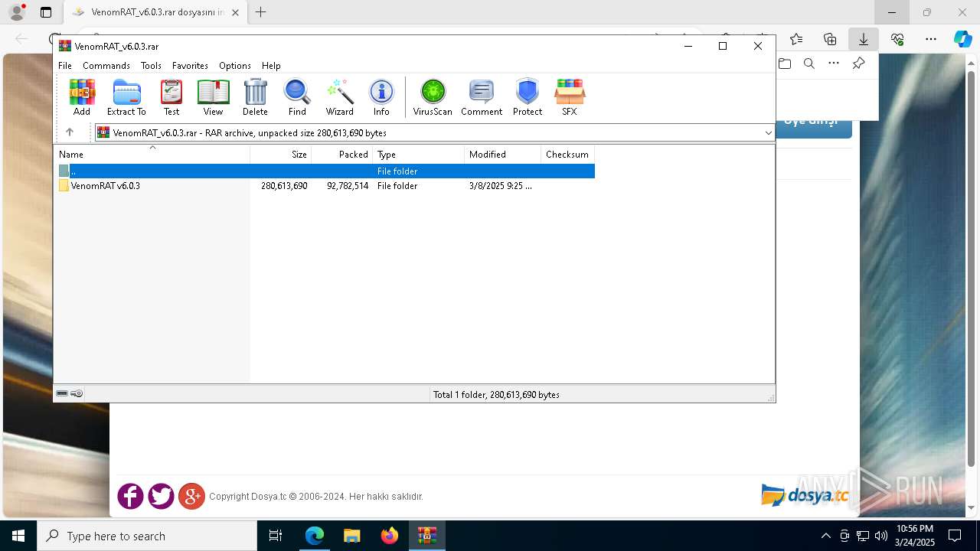Screen dimensions: 980x551
Task: Open the Tools menu
Action: pos(151,66)
